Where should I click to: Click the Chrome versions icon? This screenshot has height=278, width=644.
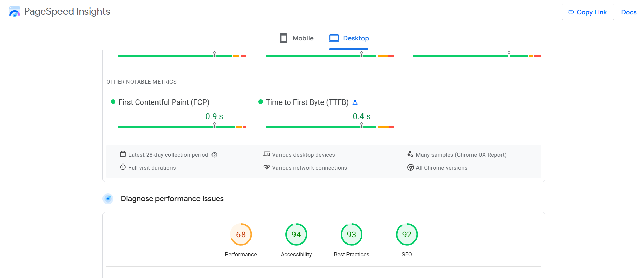(x=410, y=168)
